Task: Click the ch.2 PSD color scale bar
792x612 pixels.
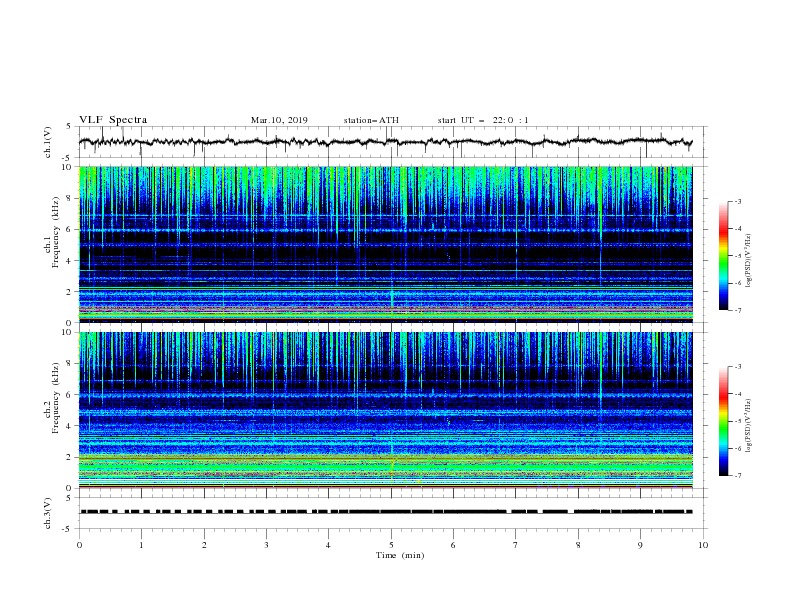Action: point(724,421)
